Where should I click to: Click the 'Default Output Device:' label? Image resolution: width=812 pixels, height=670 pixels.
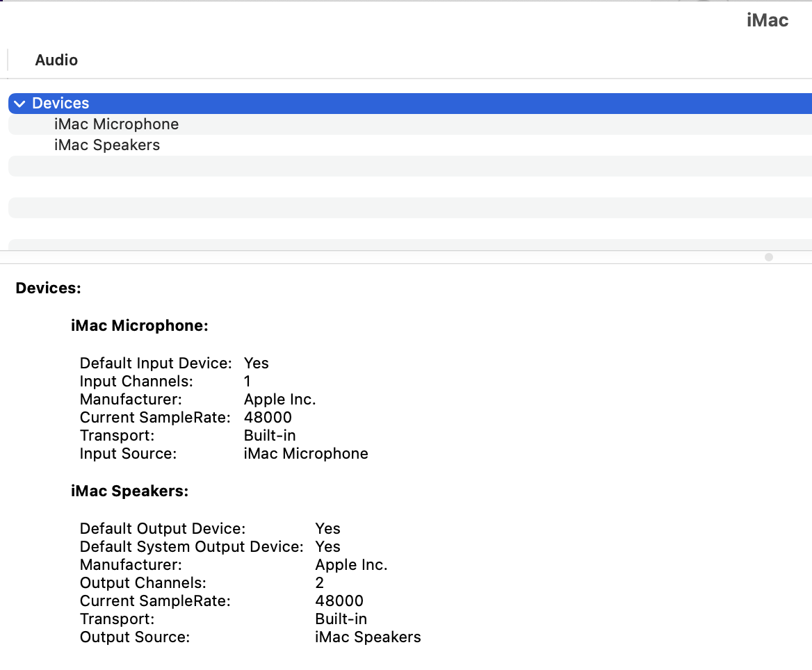click(163, 529)
